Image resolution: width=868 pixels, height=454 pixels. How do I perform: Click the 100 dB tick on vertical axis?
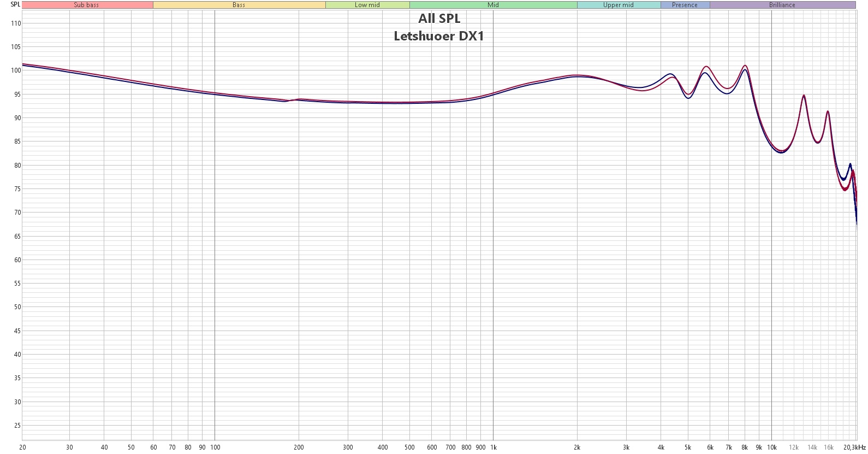click(15, 70)
